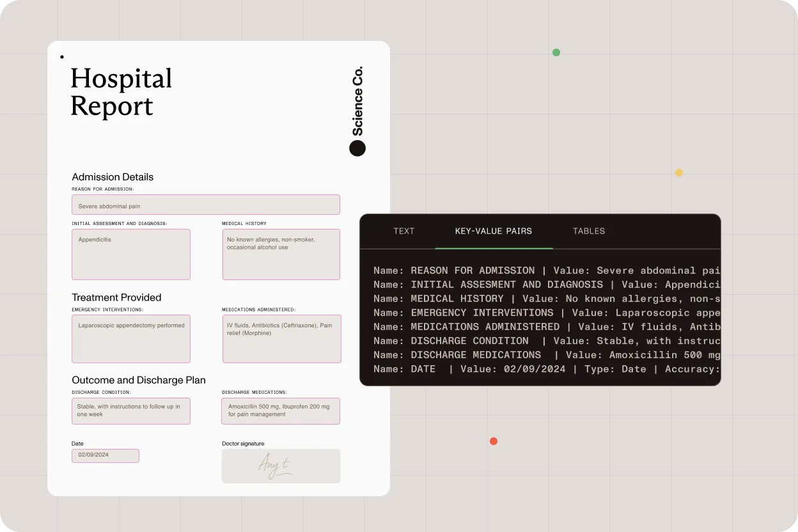This screenshot has height=532, width=798.
Task: Click the Outcome and Discharge Plan heading
Action: coord(139,380)
